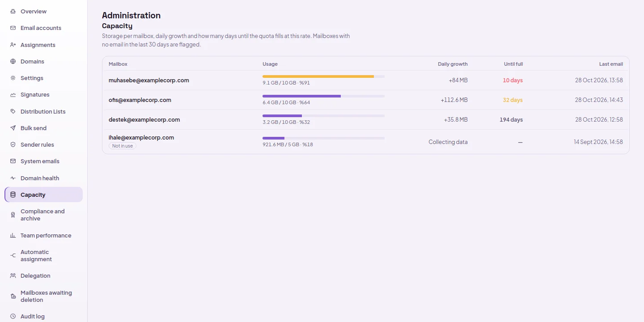The image size is (644, 322).
Task: Select the people icon next to Delegation
Action: click(x=13, y=276)
